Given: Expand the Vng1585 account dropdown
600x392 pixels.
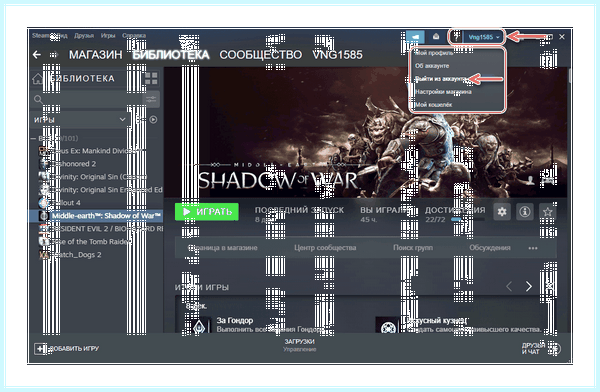Looking at the screenshot, I should (x=484, y=37).
